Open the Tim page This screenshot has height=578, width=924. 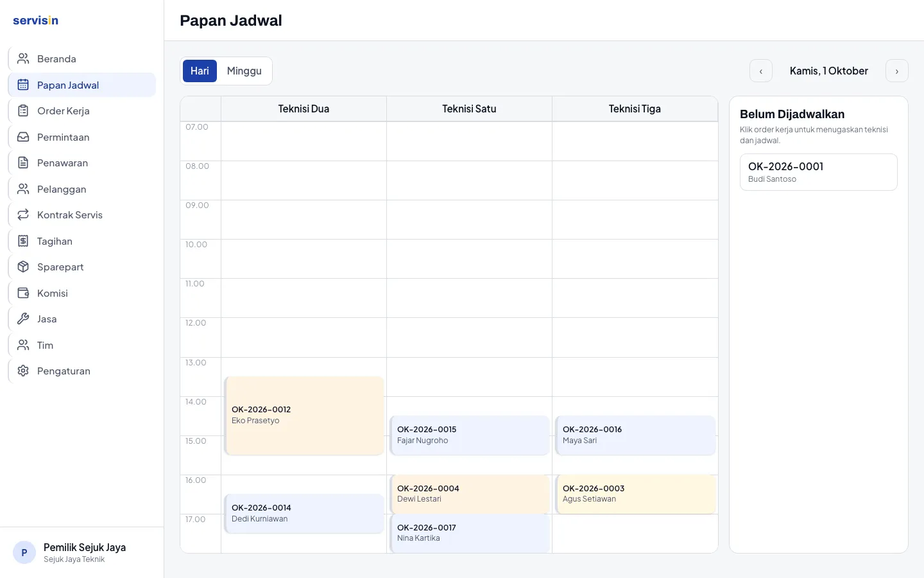[x=82, y=345]
